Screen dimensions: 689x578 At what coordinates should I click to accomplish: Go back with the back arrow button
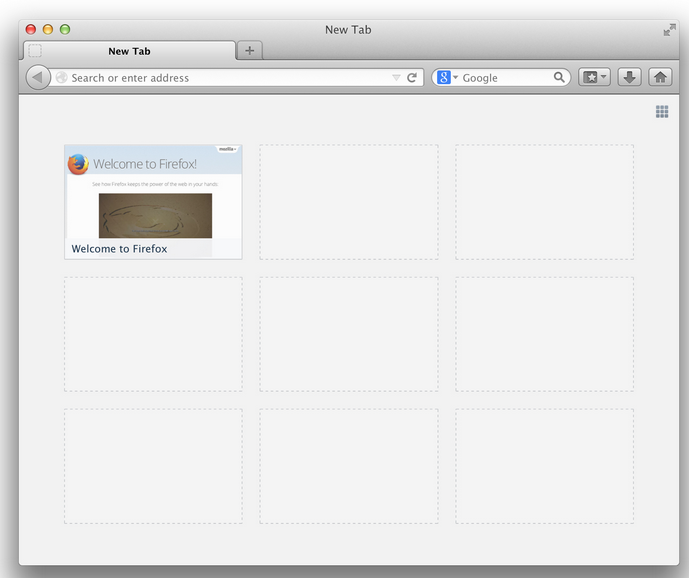(38, 77)
